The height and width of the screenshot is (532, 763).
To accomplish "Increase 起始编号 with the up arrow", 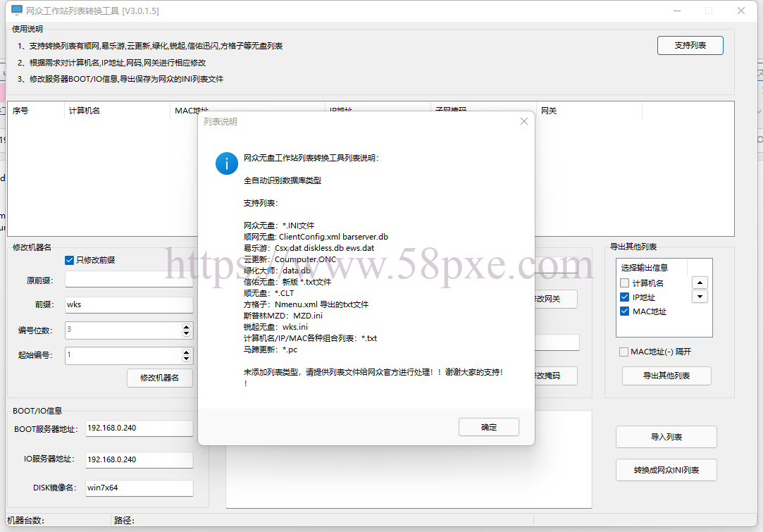I will pyautogui.click(x=186, y=352).
